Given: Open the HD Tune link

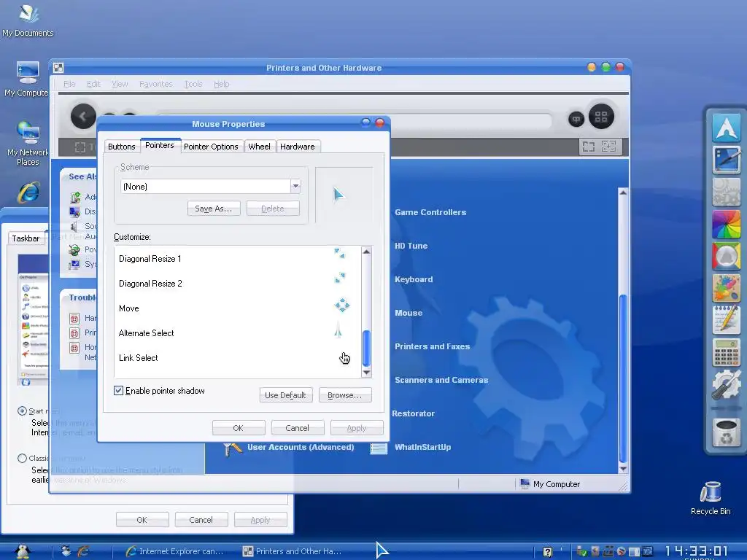Looking at the screenshot, I should pyautogui.click(x=411, y=246).
